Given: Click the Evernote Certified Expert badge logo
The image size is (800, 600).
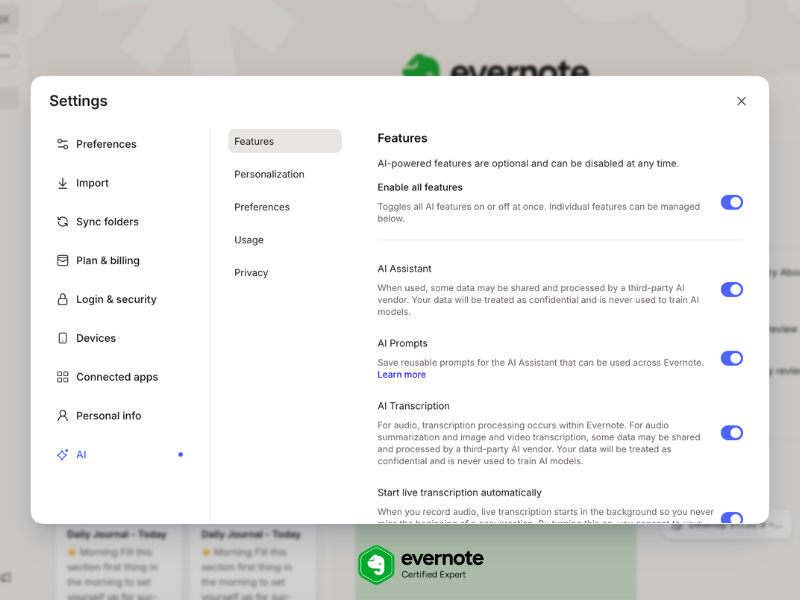Looking at the screenshot, I should [x=376, y=565].
